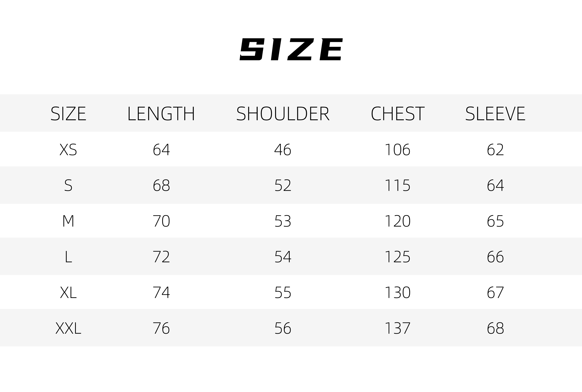
Task: Click length value 70 for size M
Action: pos(161,221)
